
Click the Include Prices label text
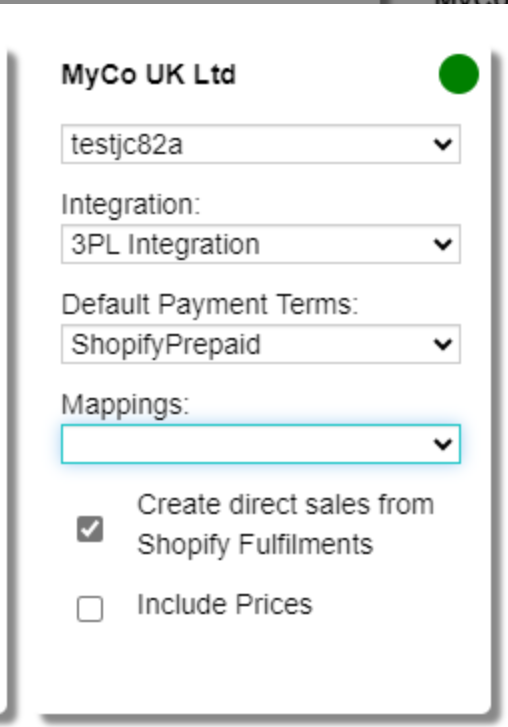(225, 605)
